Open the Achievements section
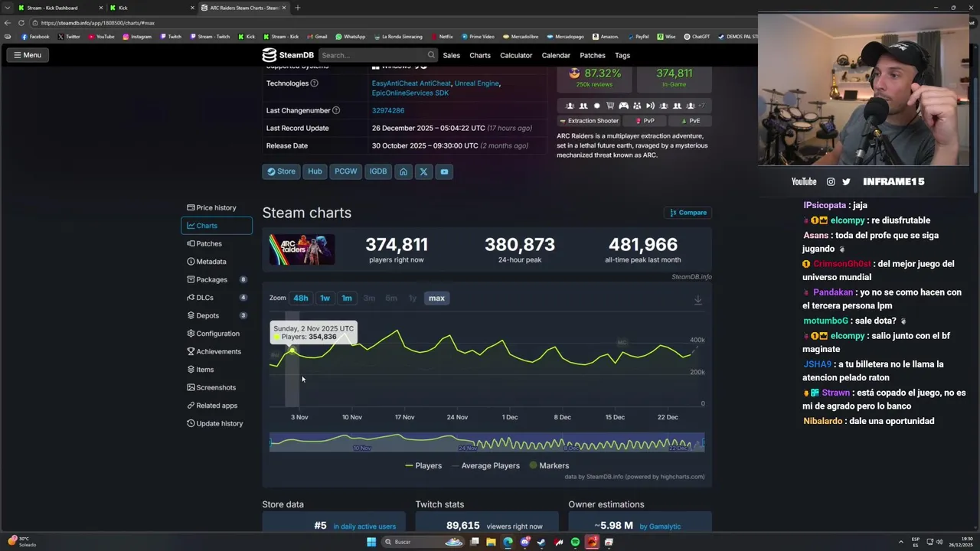Viewport: 980px width, 551px height. pyautogui.click(x=217, y=351)
